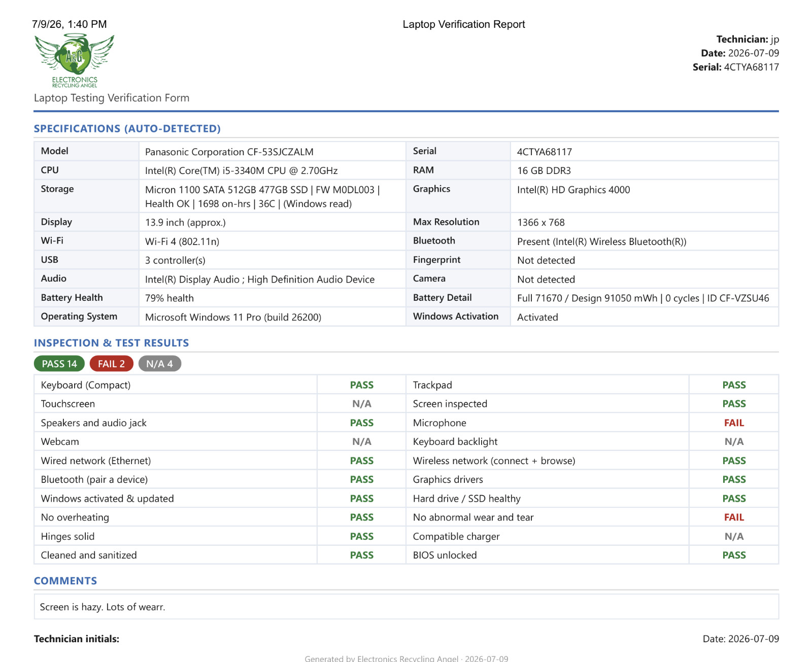Click the PASS result for Keyboard (Compact)
812x662 pixels.
click(x=362, y=385)
